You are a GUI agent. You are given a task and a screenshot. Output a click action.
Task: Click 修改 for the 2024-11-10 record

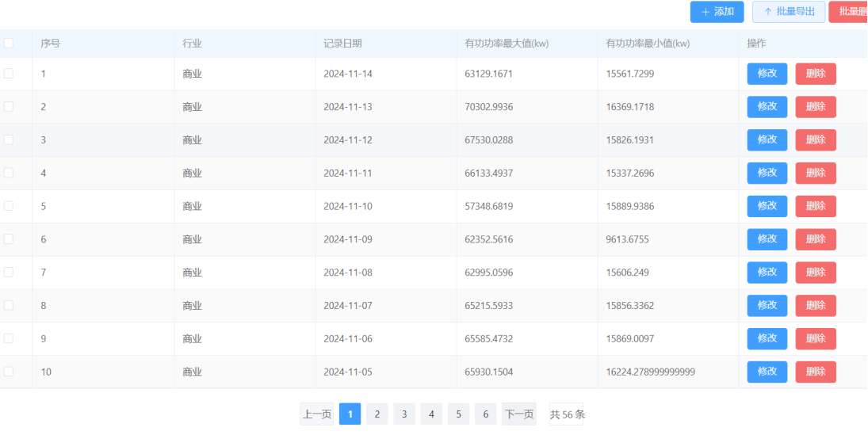(767, 207)
